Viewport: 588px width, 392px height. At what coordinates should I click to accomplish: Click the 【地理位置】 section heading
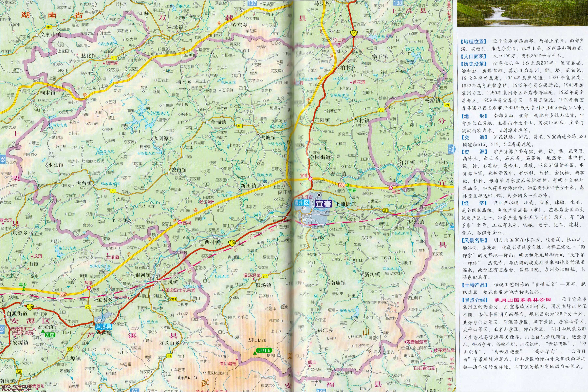pyautogui.click(x=474, y=41)
